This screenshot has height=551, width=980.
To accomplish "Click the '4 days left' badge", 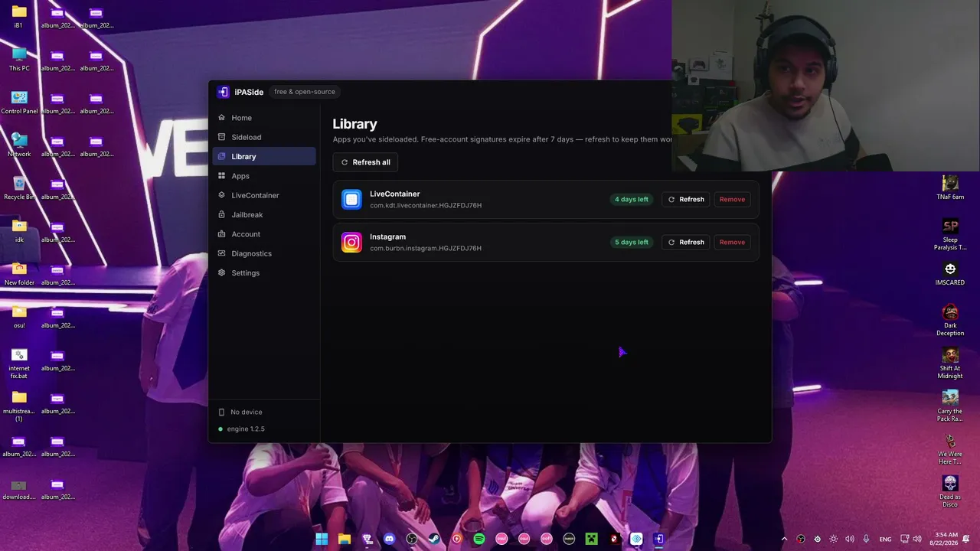I will point(632,199).
